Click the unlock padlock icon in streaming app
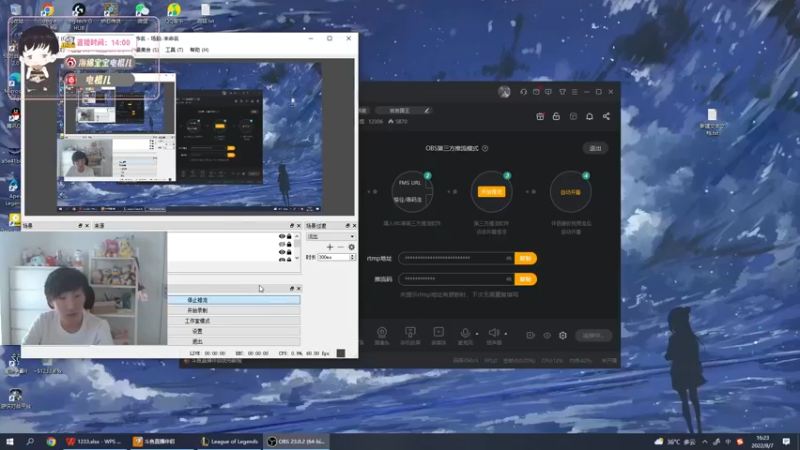The width and height of the screenshot is (800, 450). point(556,116)
